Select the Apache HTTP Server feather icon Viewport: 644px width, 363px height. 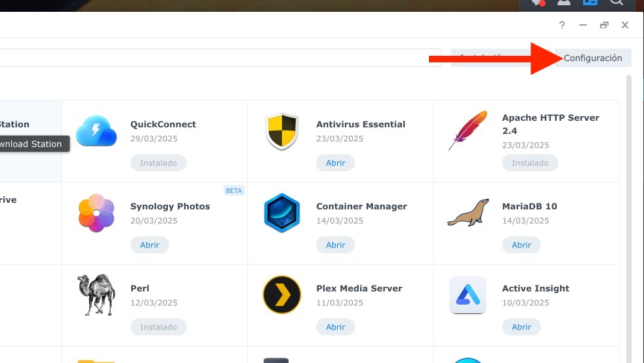point(468,131)
